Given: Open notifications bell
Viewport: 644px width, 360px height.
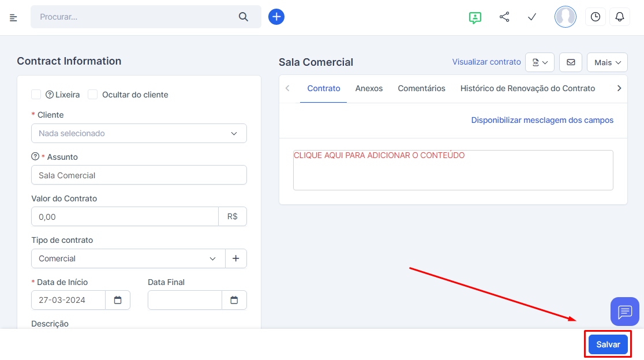Looking at the screenshot, I should coord(620,17).
